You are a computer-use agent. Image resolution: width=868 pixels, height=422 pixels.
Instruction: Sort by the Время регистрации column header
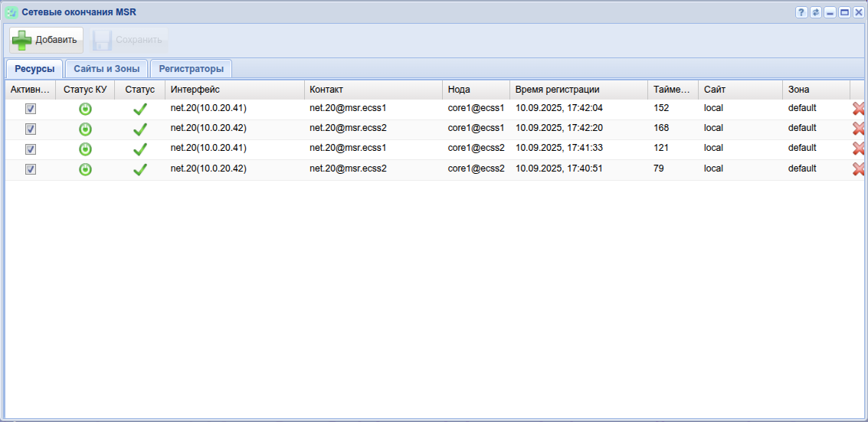(x=578, y=90)
